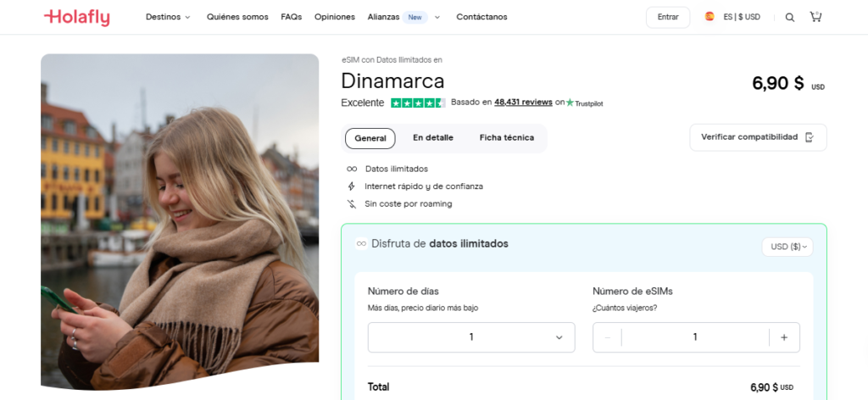
Task: Click the Trustpilot logo
Action: pos(585,103)
